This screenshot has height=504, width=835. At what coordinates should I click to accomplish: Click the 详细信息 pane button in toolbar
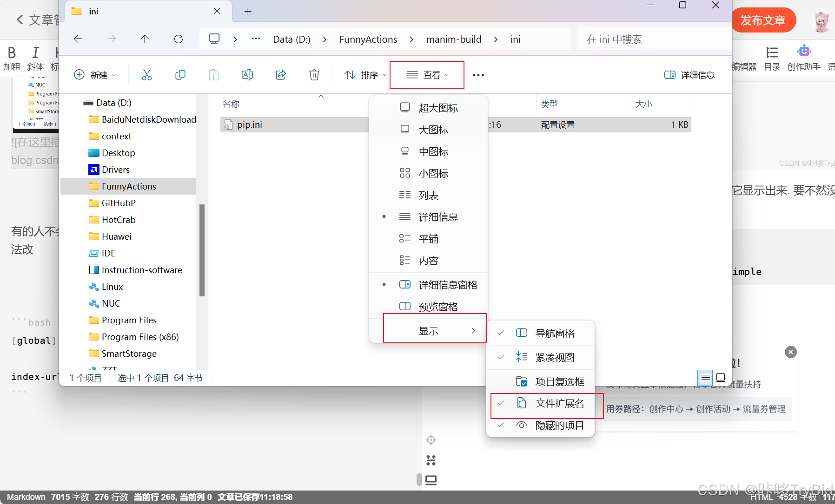pyautogui.click(x=689, y=75)
